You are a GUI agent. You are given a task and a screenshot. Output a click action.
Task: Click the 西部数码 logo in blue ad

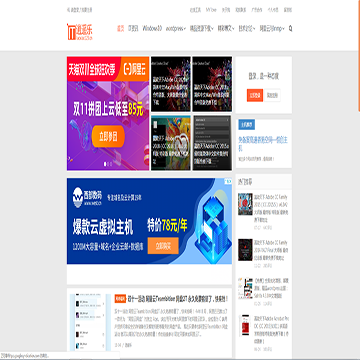88,197
